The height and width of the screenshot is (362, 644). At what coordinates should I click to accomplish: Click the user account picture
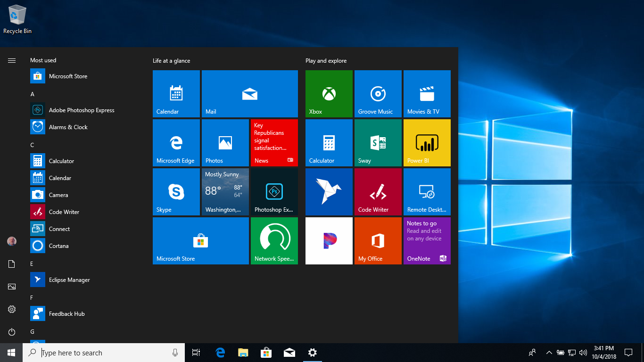pyautogui.click(x=11, y=241)
